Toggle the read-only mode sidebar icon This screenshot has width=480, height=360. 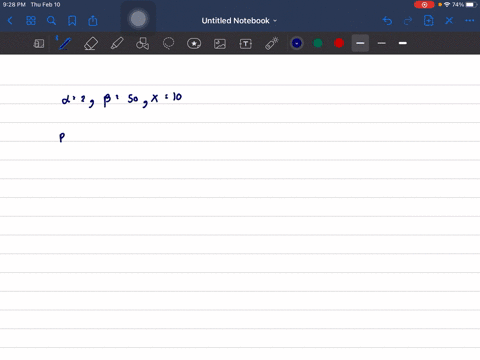[39, 43]
